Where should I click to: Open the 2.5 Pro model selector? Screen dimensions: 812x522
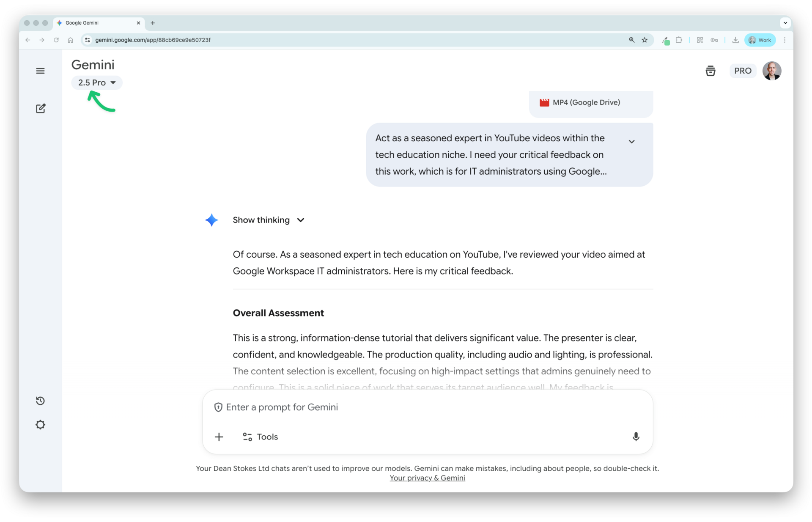pos(96,82)
